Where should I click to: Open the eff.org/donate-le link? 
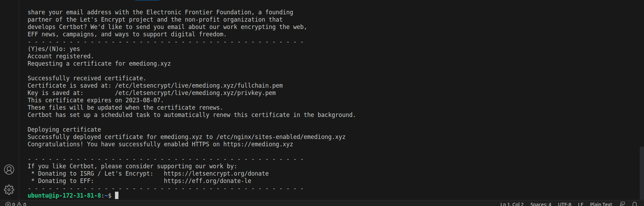coord(207,181)
